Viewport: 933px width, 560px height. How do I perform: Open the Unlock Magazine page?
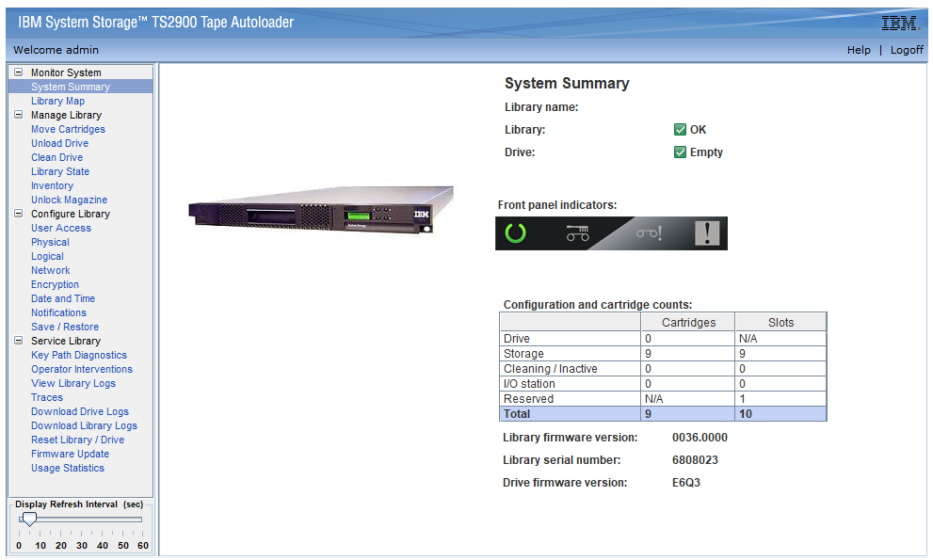(69, 200)
